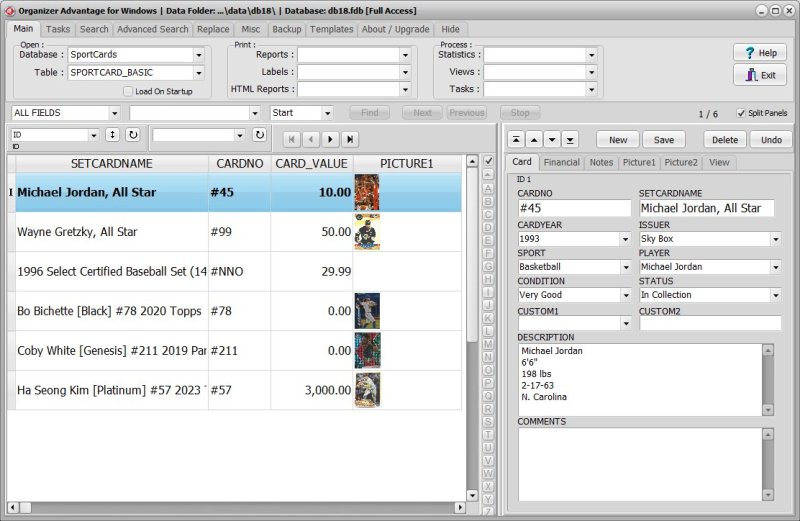
Task: Uncheck the Split Panels checkbox
Action: click(741, 113)
